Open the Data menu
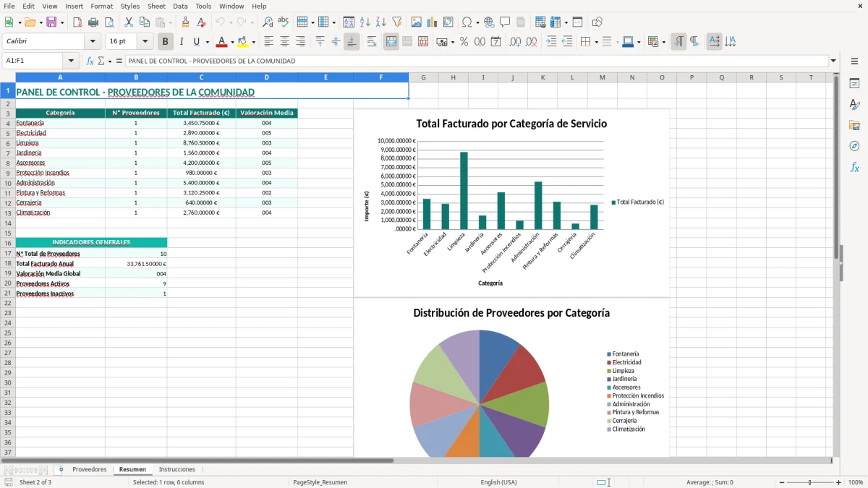 point(180,6)
